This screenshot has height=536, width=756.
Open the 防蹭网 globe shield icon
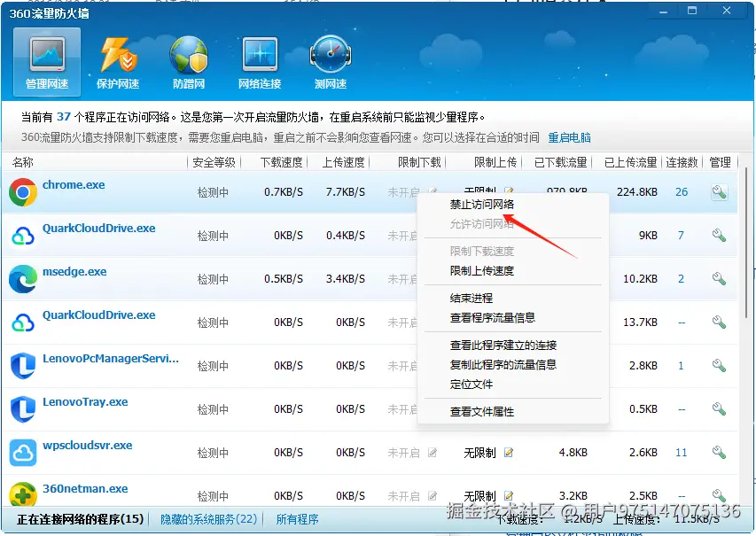(189, 55)
